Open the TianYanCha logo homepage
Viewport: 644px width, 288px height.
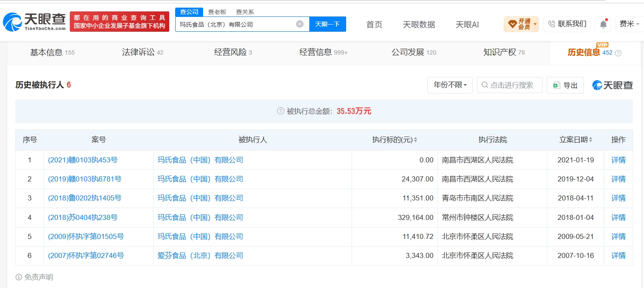(34, 22)
